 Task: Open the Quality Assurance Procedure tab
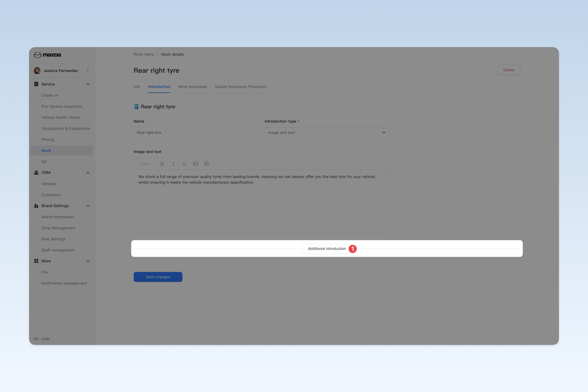pyautogui.click(x=240, y=87)
